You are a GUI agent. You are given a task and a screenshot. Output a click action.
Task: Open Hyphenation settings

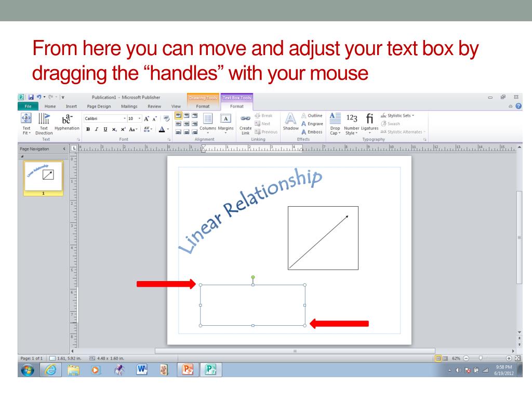(67, 122)
